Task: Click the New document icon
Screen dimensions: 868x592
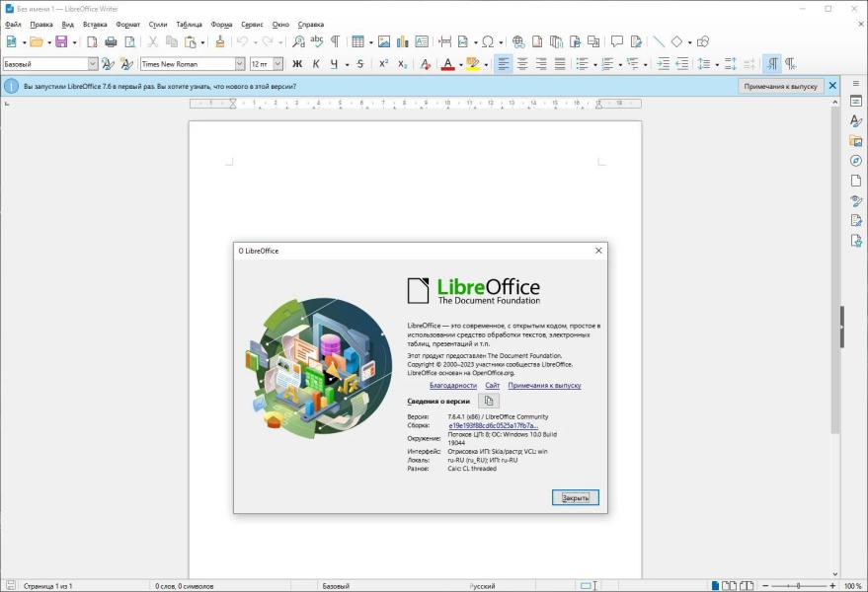Action: pyautogui.click(x=11, y=41)
